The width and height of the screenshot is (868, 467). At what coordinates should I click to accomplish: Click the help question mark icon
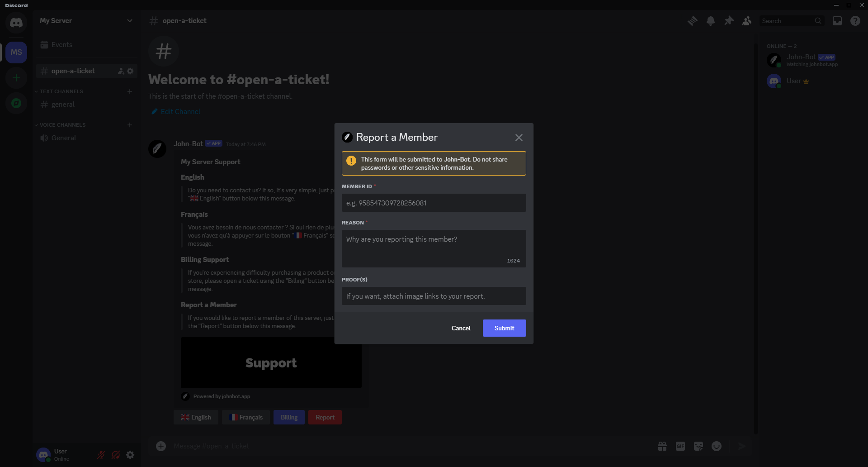(855, 21)
